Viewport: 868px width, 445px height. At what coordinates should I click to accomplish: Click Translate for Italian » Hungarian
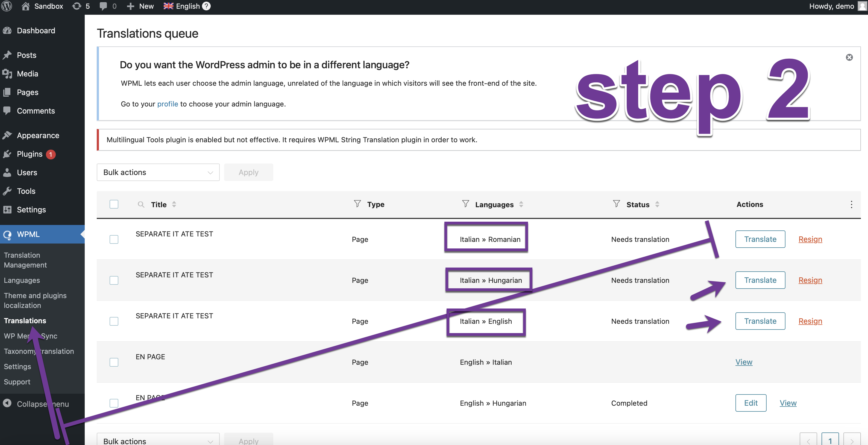760,280
